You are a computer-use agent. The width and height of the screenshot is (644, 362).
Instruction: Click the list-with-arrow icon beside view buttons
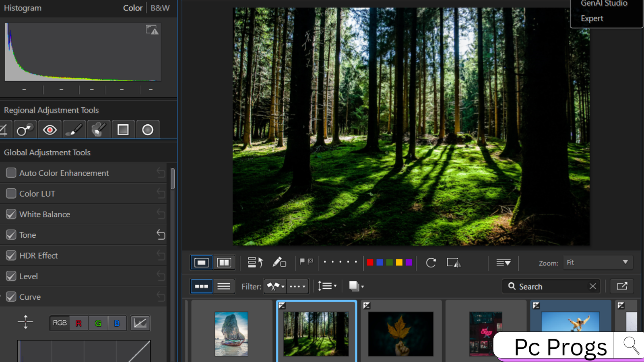255,263
